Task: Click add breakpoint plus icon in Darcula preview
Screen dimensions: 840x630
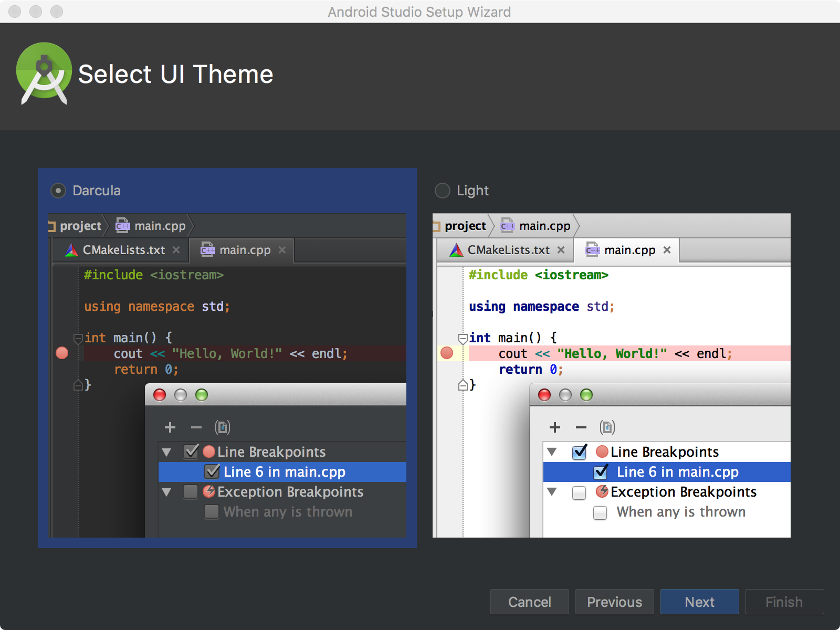Action: tap(170, 427)
